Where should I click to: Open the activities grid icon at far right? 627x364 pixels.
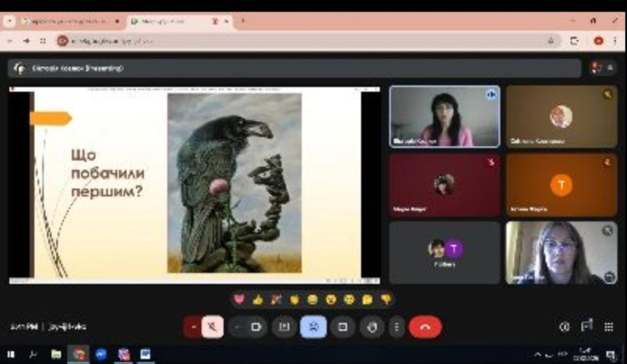click(609, 327)
